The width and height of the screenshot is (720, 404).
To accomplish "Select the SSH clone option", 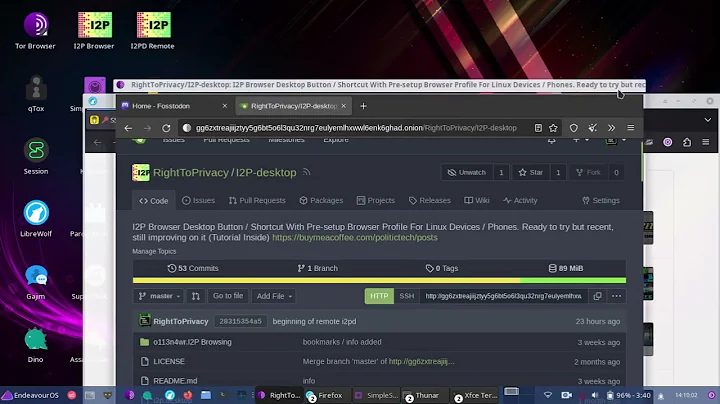I will pyautogui.click(x=406, y=296).
